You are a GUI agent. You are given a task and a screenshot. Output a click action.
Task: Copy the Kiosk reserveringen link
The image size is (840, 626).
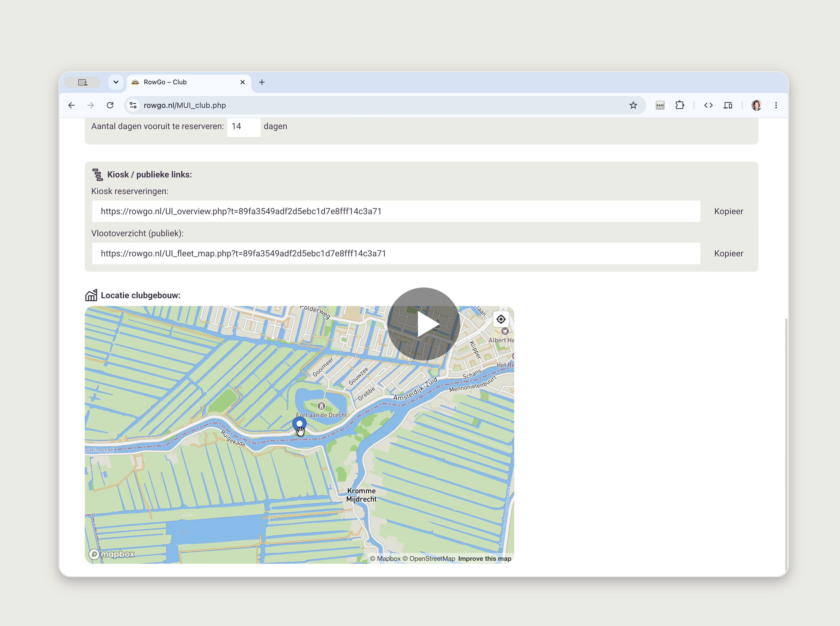point(728,212)
